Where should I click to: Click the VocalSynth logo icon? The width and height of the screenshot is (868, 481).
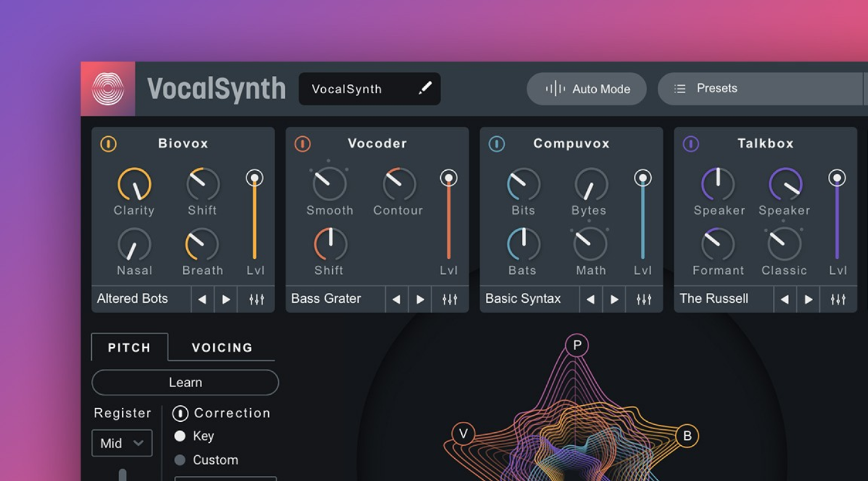pos(108,89)
